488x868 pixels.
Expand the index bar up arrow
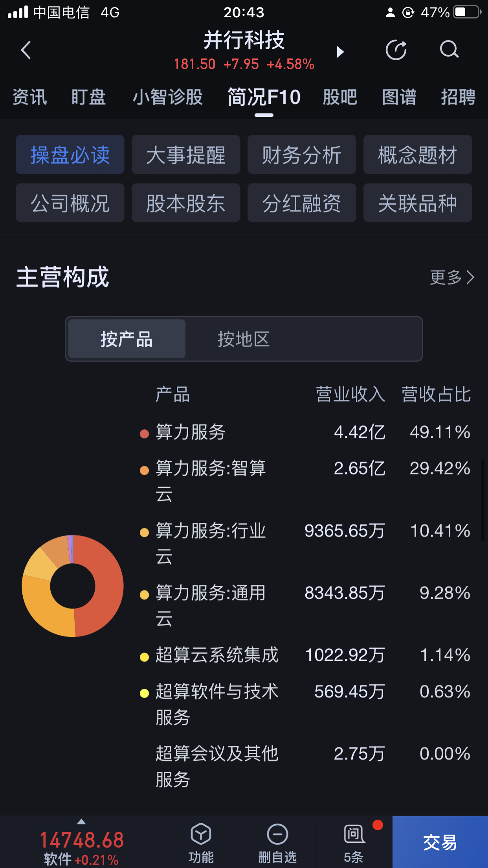coord(81,821)
